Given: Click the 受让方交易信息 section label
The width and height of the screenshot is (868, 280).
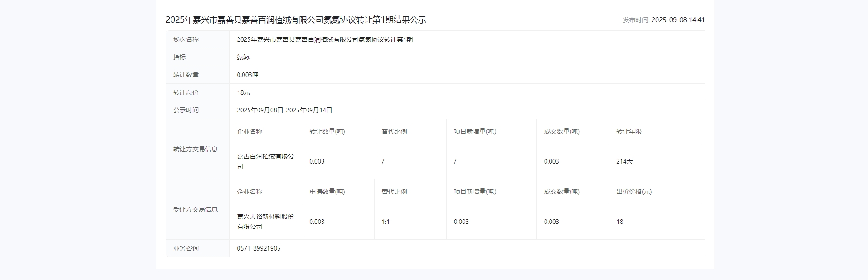Looking at the screenshot, I should pos(195,209).
